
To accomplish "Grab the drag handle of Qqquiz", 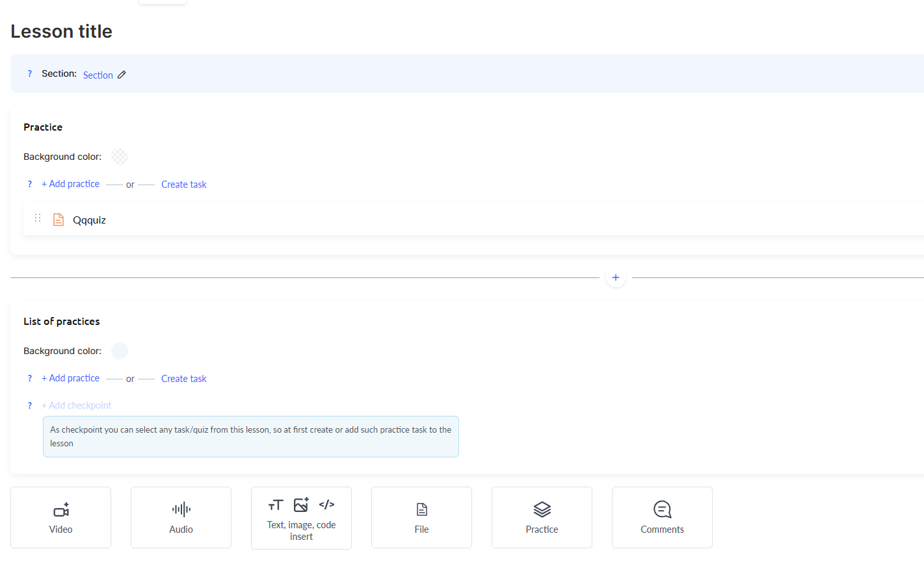I will click(x=38, y=218).
